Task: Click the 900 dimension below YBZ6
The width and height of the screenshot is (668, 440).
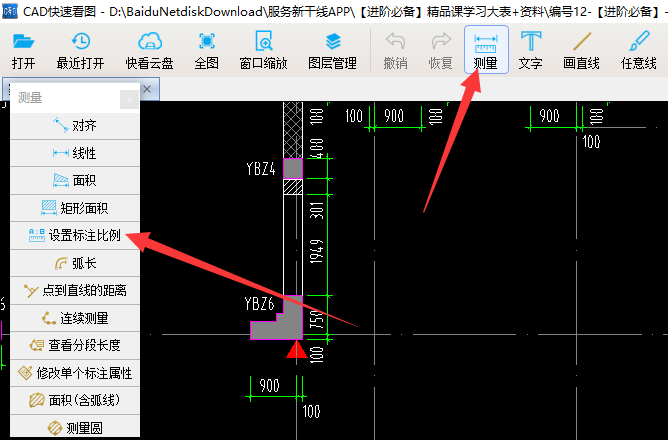Action: (x=270, y=385)
